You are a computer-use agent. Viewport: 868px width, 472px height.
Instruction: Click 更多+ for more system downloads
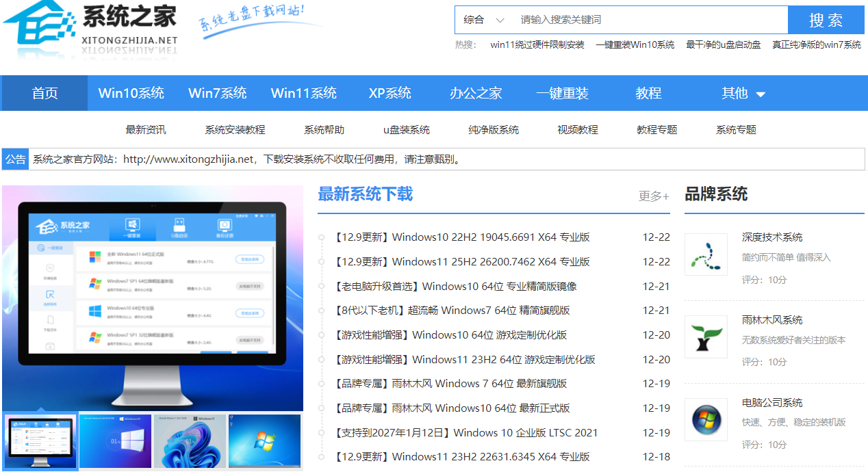point(654,196)
